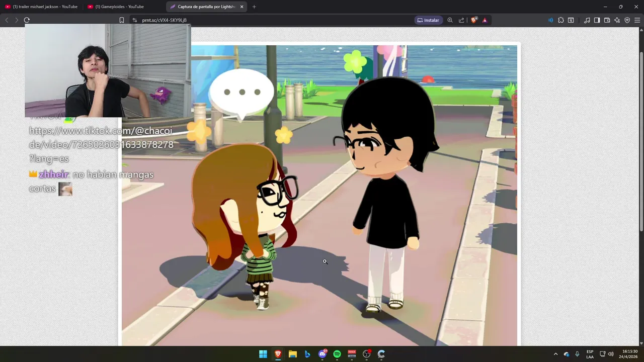Open Brave Shields lion icon

coord(473,20)
